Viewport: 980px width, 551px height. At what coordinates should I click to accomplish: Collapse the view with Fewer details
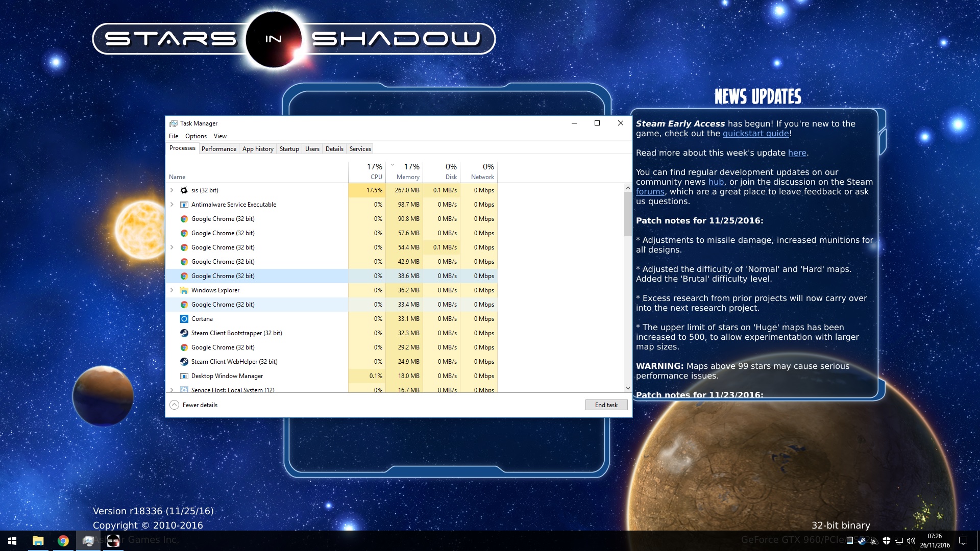click(194, 405)
